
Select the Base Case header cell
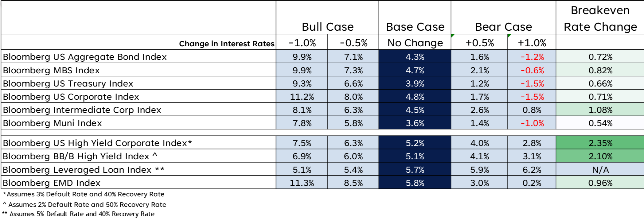pyautogui.click(x=415, y=27)
